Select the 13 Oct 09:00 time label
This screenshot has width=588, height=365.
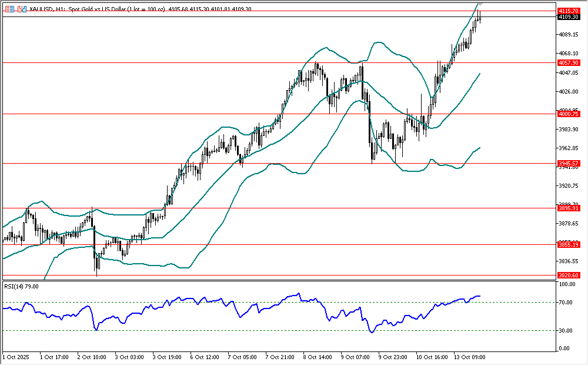472,357
